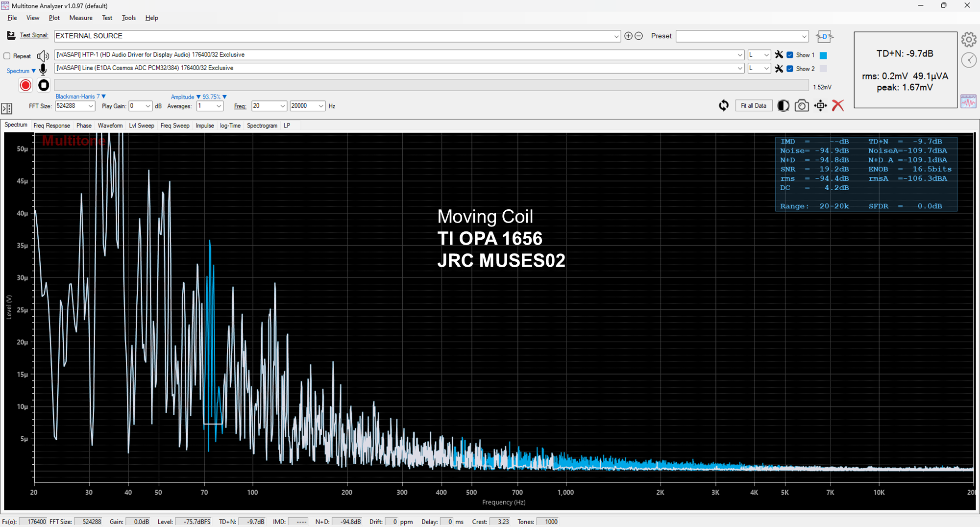Click the red X clear icon
Screen dimensions: 980x527
tap(838, 105)
